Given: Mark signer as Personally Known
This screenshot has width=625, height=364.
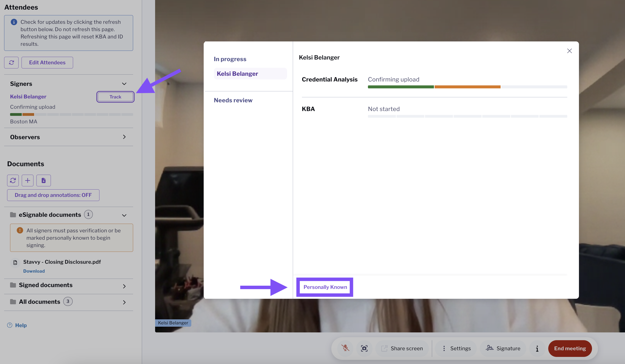Looking at the screenshot, I should pos(325,287).
